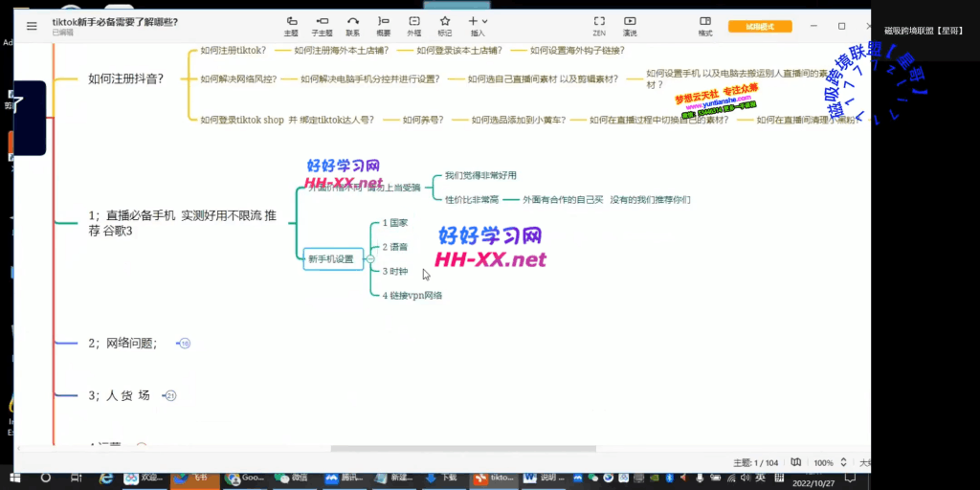This screenshot has width=980, height=490.
Task: Select the 新手机设置 topic box
Action: tap(333, 258)
